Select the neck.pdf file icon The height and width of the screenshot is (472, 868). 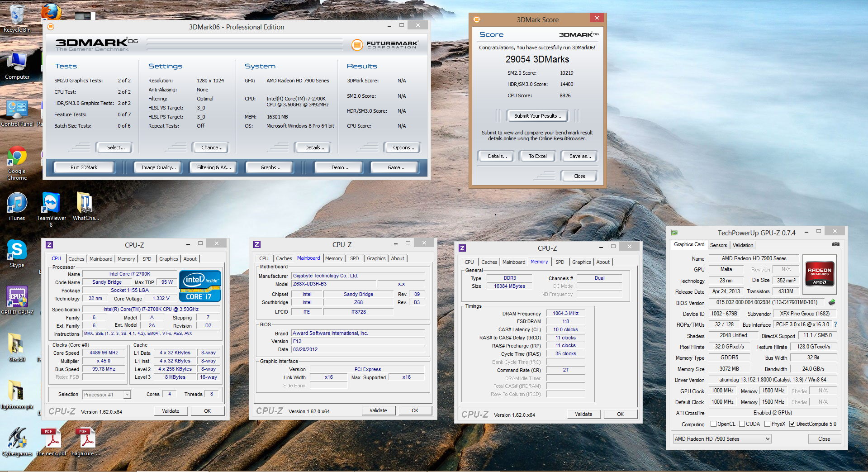coord(51,442)
